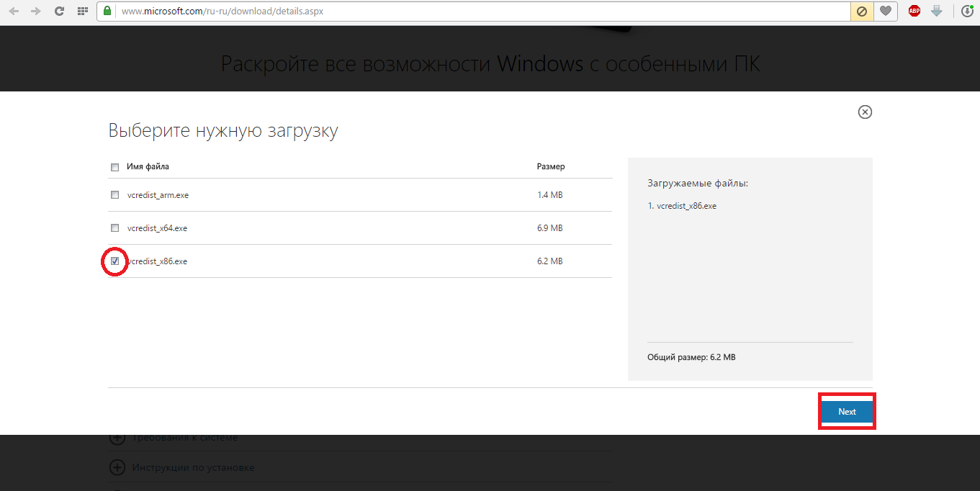Expand the Инструкции по установке section
980x491 pixels.
117,468
